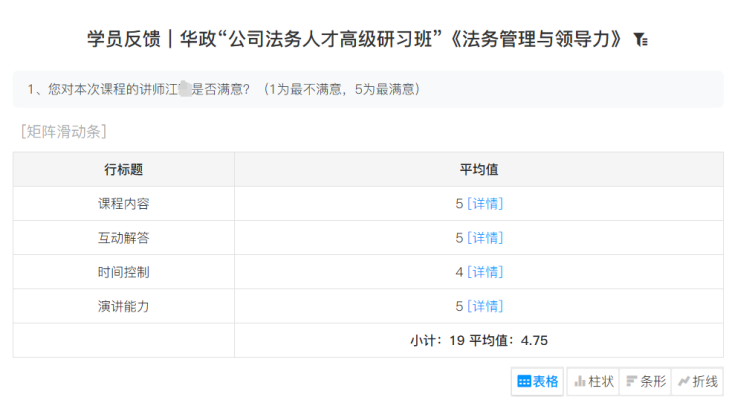Switch to the 柱状 column chart view
732x403 pixels.
(x=593, y=381)
